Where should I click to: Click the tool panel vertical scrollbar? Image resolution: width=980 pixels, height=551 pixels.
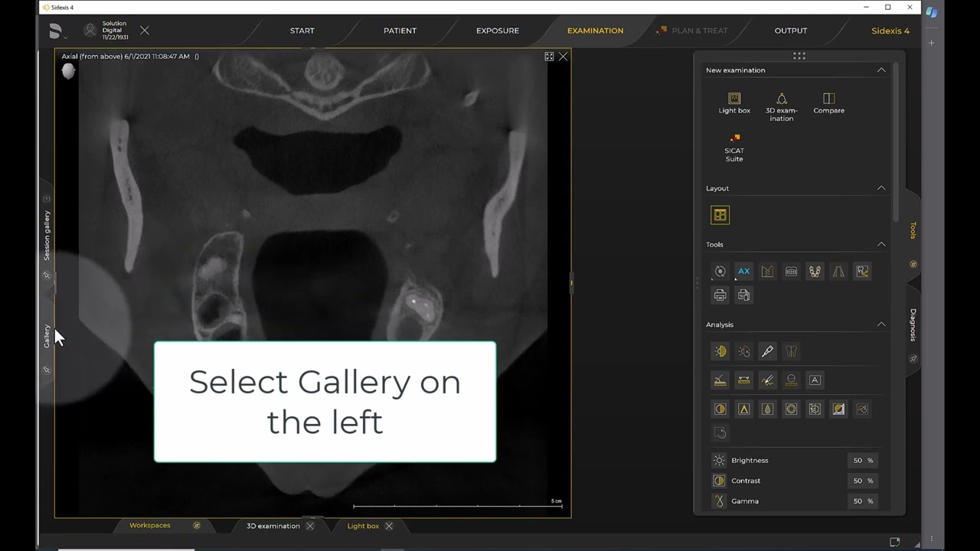point(896,142)
